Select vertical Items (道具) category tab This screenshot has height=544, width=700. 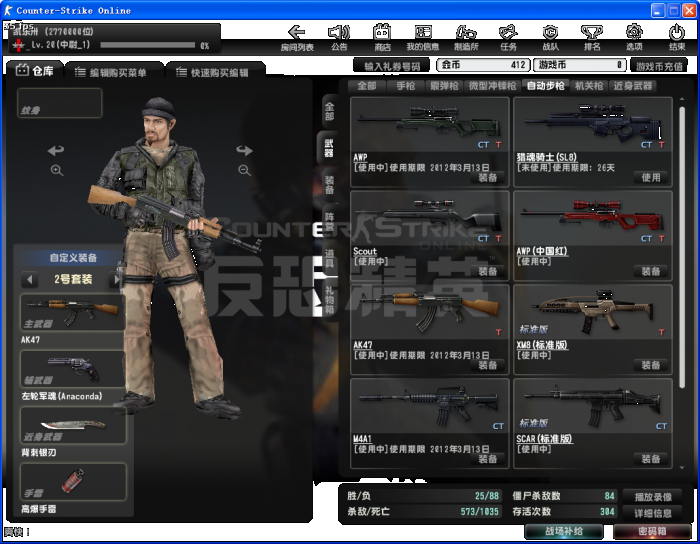pyautogui.click(x=329, y=258)
